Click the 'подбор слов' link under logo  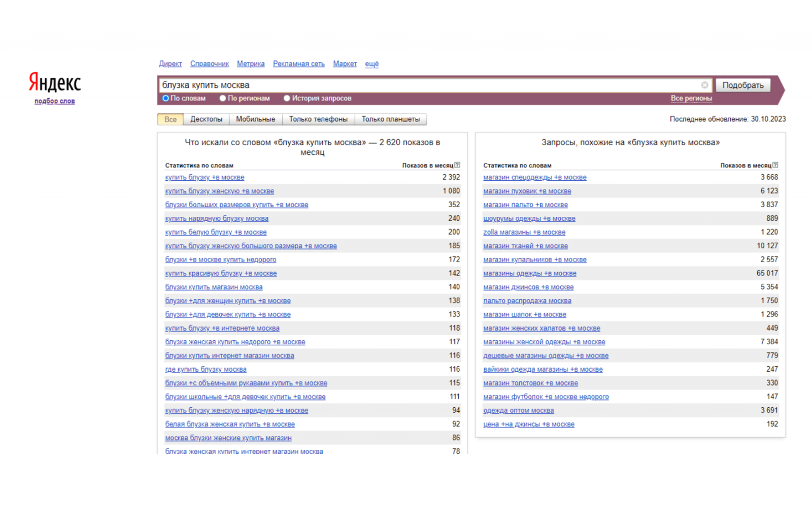[x=55, y=101]
